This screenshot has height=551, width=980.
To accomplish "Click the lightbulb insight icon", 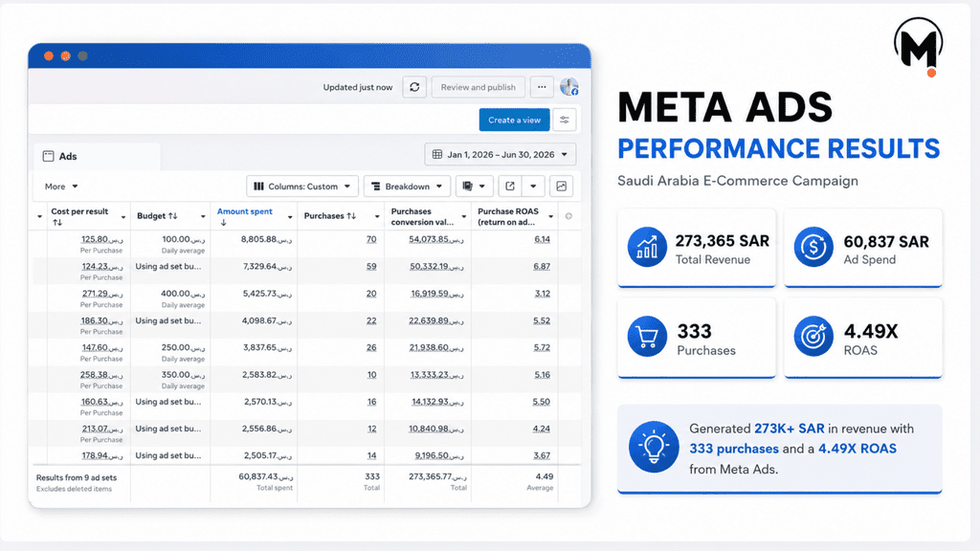I will click(654, 447).
